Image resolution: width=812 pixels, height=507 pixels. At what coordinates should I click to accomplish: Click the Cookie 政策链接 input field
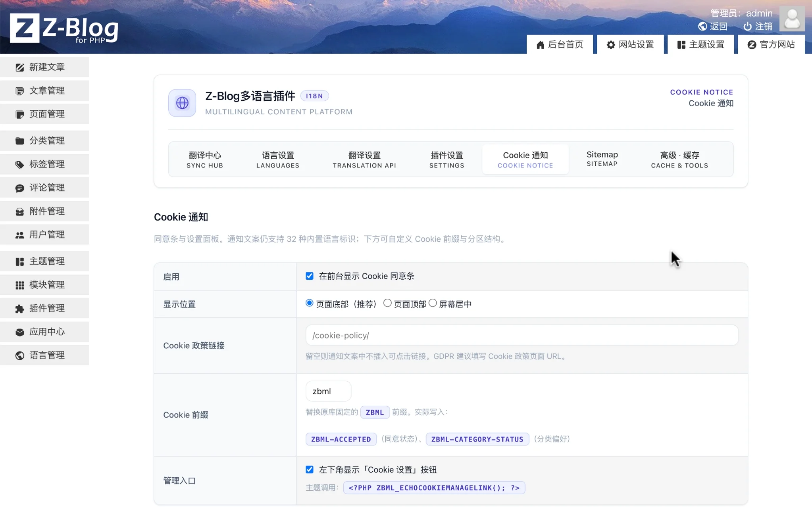pos(522,335)
